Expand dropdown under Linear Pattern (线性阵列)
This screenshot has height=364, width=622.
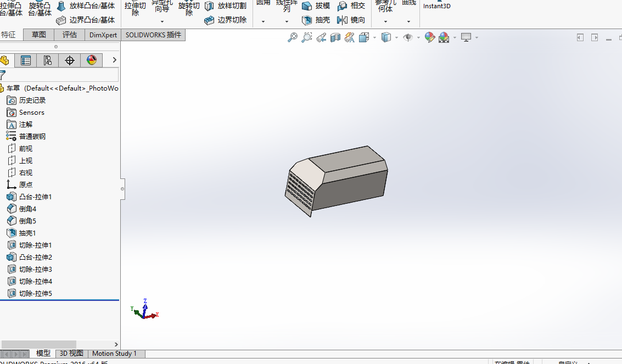[287, 21]
